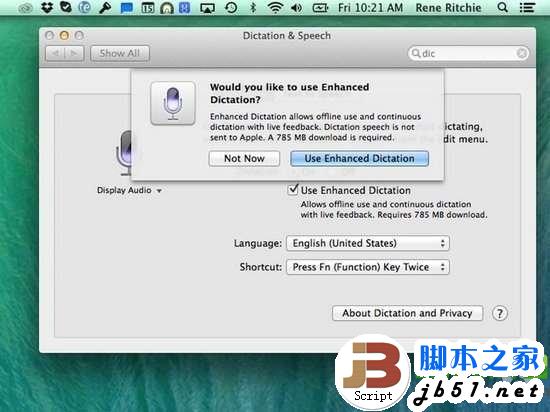Click the clock Fri 10:21 AM
The height and width of the screenshot is (412, 550).
370,8
